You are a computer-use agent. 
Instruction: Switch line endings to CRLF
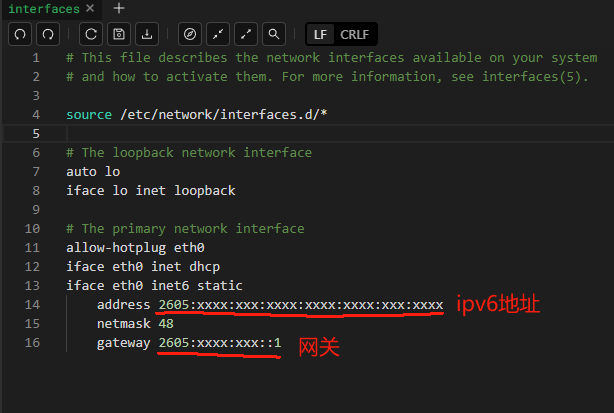354,34
